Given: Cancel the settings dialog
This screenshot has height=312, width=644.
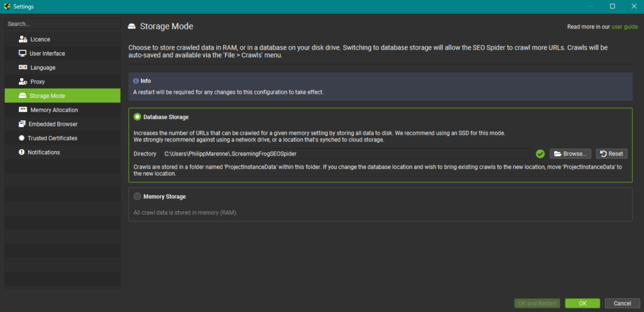Looking at the screenshot, I should pos(622,303).
